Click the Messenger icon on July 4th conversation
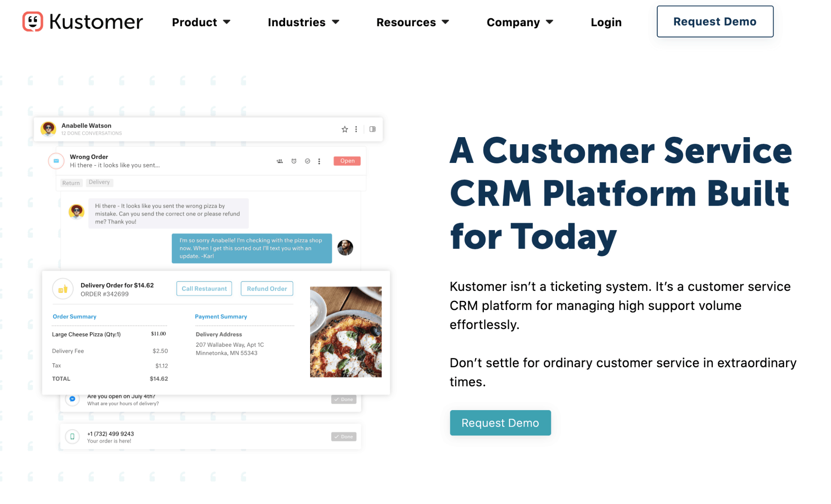831x504 pixels. click(x=72, y=399)
